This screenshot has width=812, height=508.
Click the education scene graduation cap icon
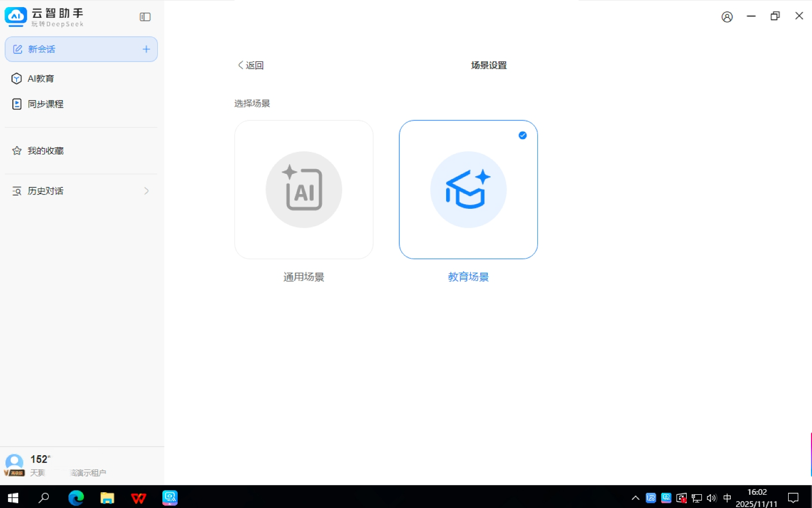468,189
